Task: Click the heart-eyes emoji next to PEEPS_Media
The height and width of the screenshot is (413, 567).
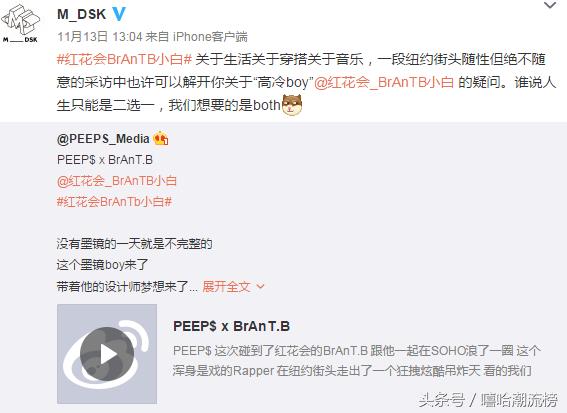Action: (x=161, y=139)
